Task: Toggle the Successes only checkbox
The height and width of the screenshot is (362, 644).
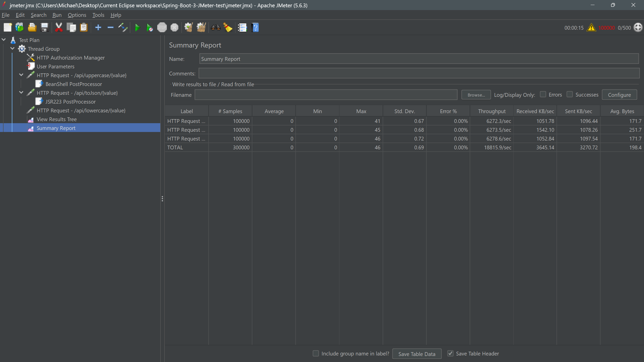Action: tap(570, 95)
